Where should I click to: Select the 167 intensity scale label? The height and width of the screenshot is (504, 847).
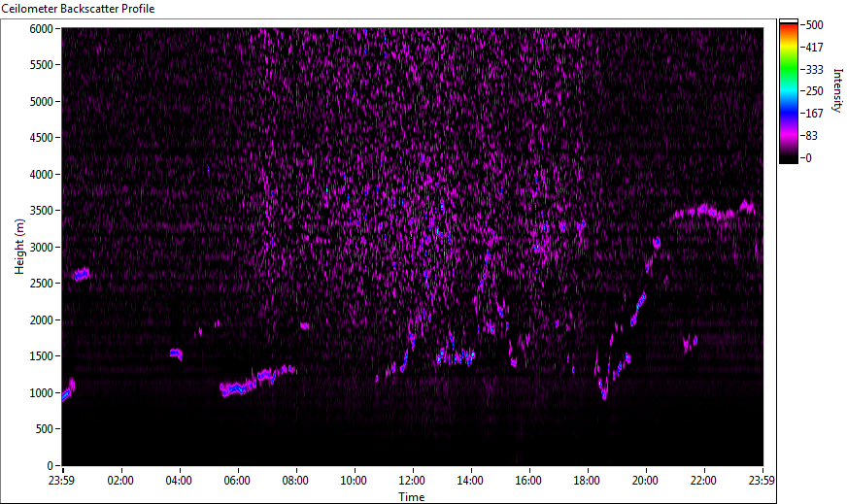point(814,114)
